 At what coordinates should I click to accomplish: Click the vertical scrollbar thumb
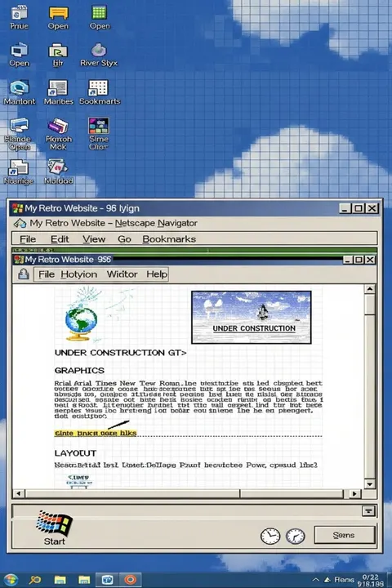[x=369, y=305]
